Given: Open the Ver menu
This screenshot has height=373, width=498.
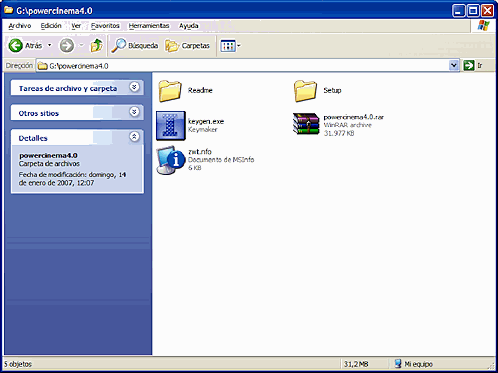Looking at the screenshot, I should coord(76,26).
